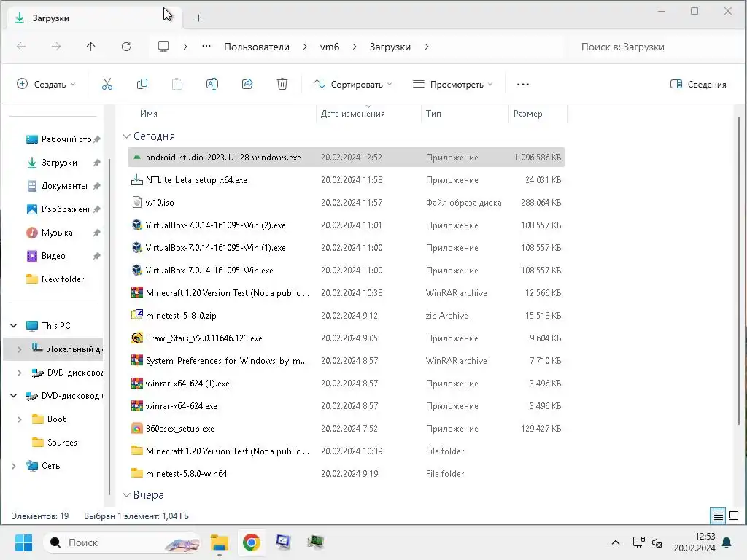747x560 pixels.
Task: Select System_Preferences_for_Windows archive
Action: point(347,360)
